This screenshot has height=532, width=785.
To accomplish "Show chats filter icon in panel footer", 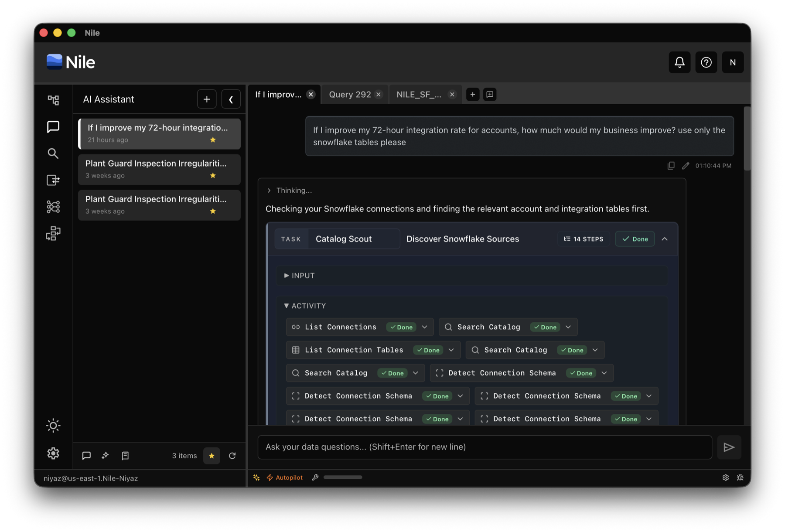I will coord(86,456).
